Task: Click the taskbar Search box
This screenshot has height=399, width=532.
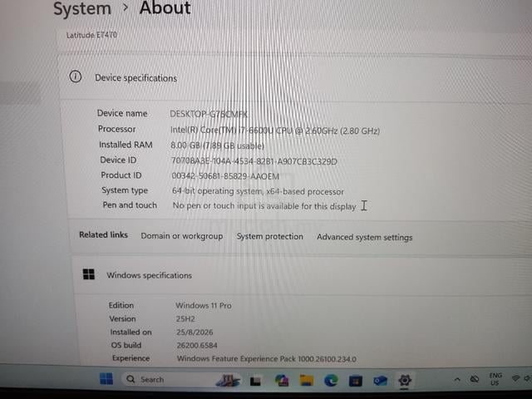Action: [x=181, y=380]
